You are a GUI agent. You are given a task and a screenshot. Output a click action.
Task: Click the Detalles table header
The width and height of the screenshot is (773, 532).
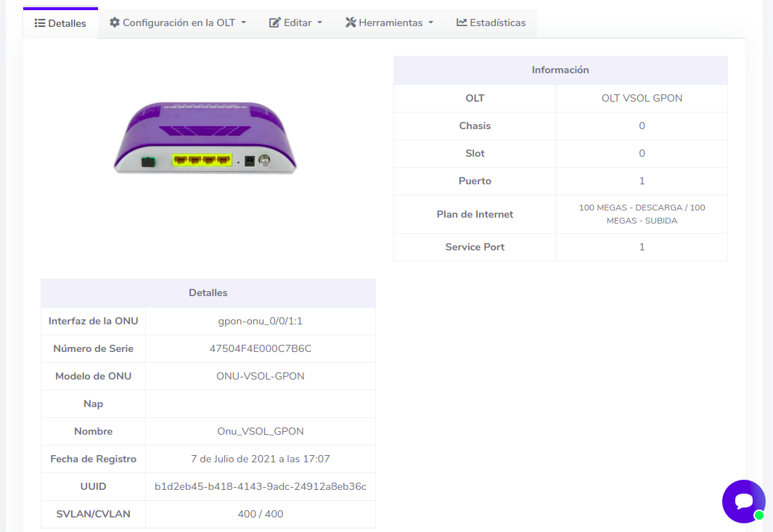coord(208,293)
